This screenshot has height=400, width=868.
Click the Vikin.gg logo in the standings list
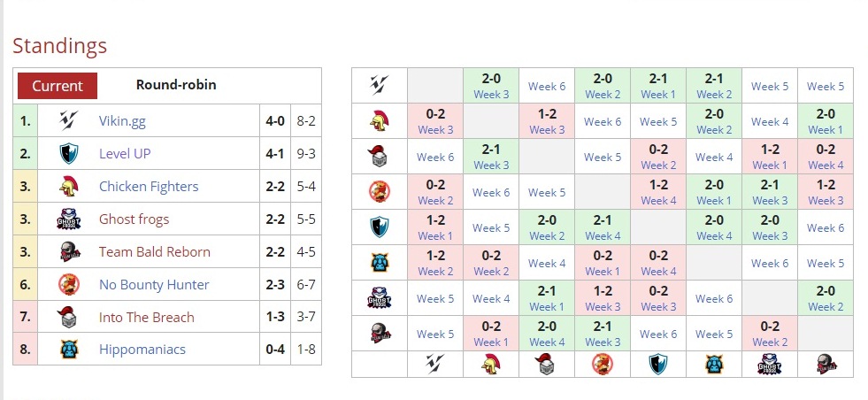click(x=69, y=121)
